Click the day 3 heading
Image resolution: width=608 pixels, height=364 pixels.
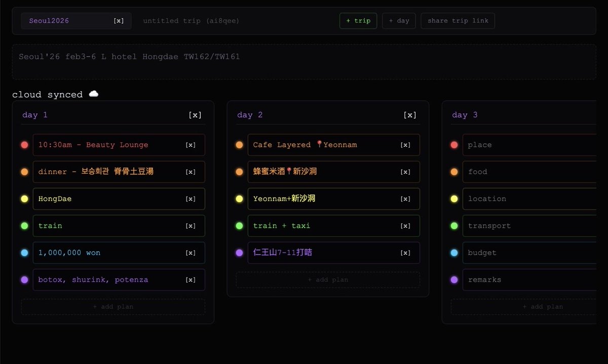(465, 115)
